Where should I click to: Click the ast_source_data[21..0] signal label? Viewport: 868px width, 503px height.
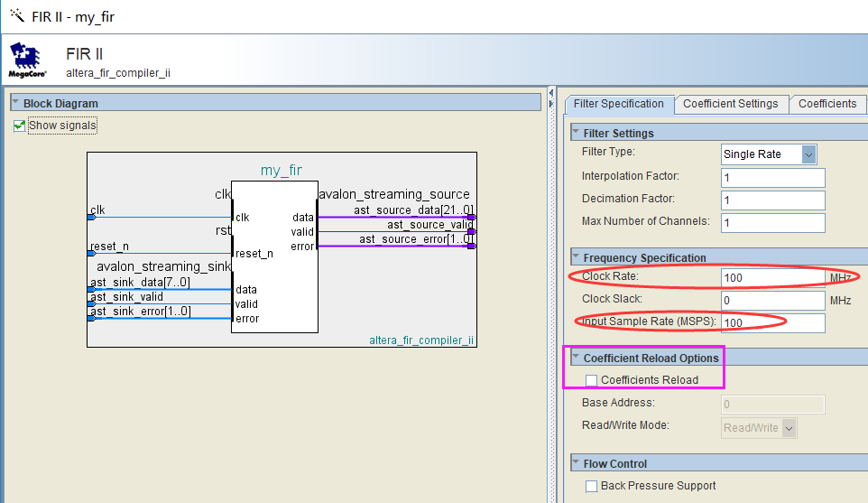413,210
